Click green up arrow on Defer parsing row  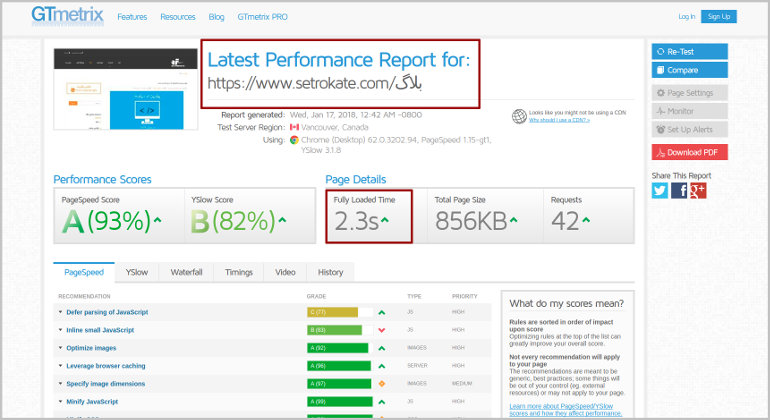point(382,312)
